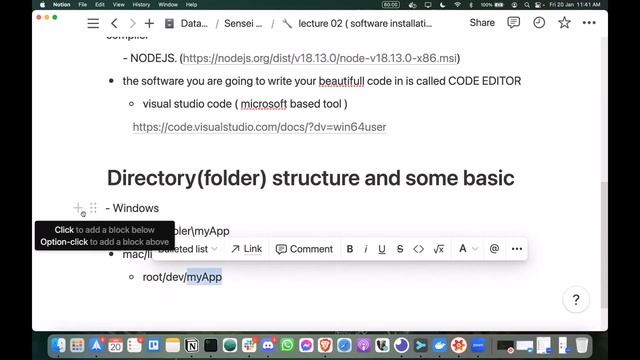Mark selection as inline code
640x360 pixels.
coord(418,249)
